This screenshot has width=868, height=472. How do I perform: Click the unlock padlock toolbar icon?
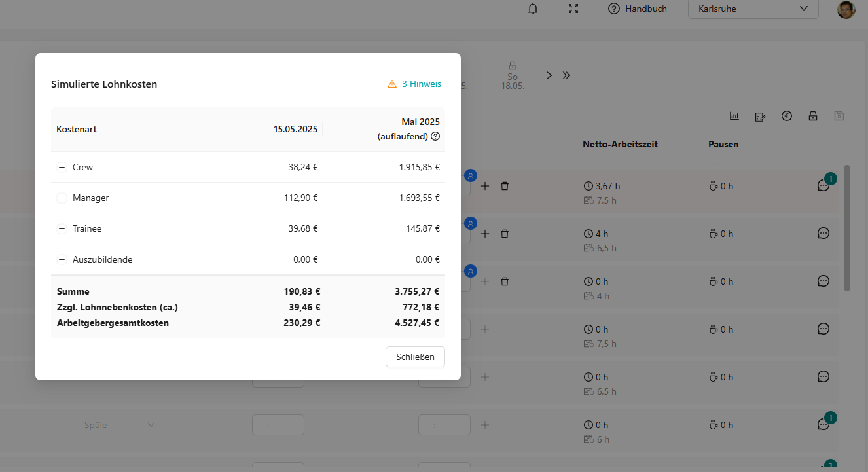(x=813, y=117)
